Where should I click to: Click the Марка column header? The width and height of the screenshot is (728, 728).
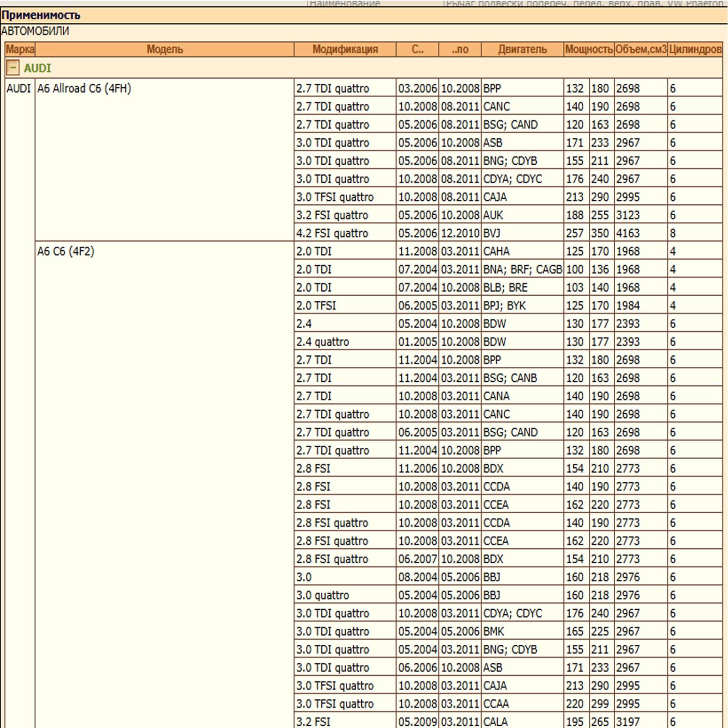click(20, 49)
